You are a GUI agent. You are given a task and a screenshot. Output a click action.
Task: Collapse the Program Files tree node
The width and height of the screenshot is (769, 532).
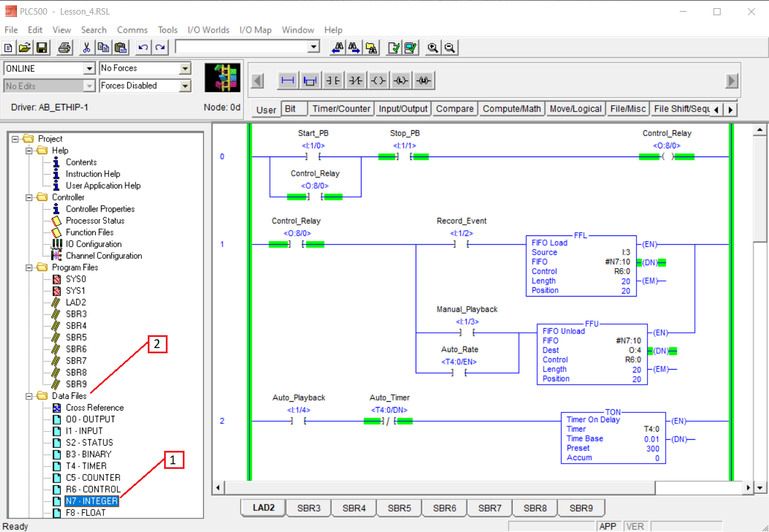click(x=29, y=267)
